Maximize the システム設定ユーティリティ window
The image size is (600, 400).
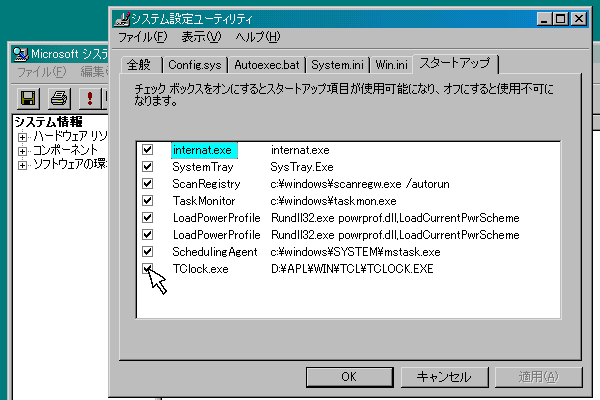[561, 19]
